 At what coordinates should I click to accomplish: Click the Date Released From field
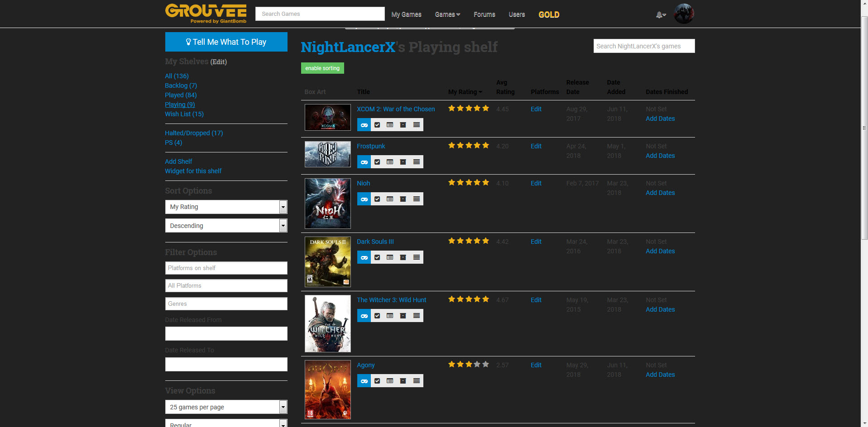pyautogui.click(x=226, y=334)
